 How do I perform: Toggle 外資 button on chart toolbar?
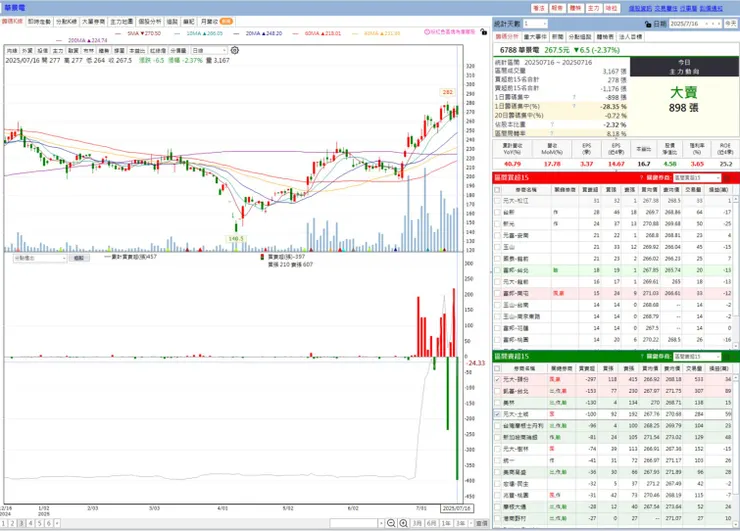(27, 51)
